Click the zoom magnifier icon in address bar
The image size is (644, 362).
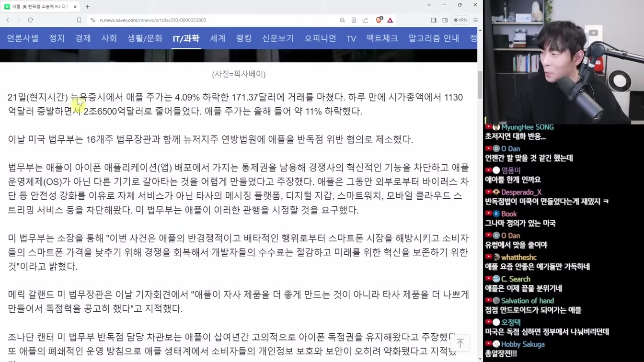tap(342, 20)
